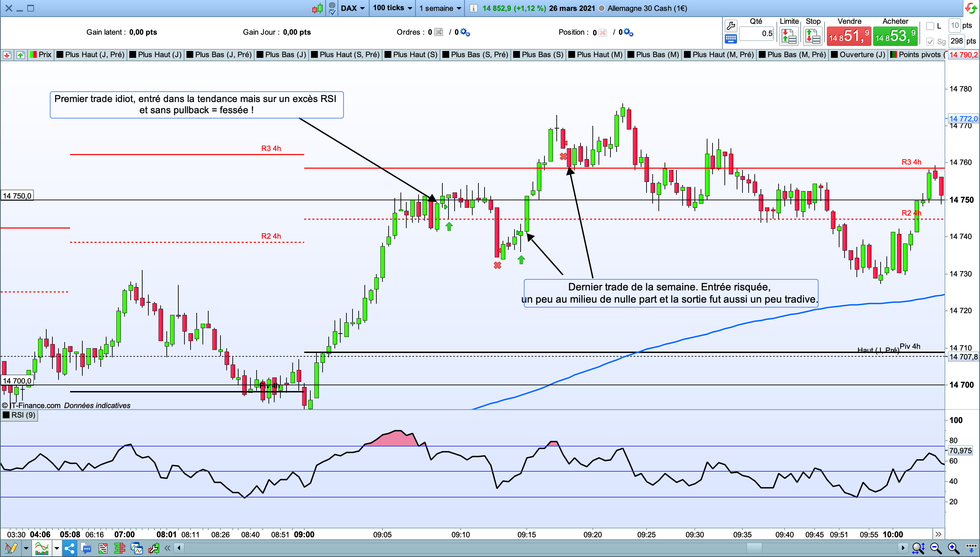Enable the L checkbox

(x=930, y=26)
